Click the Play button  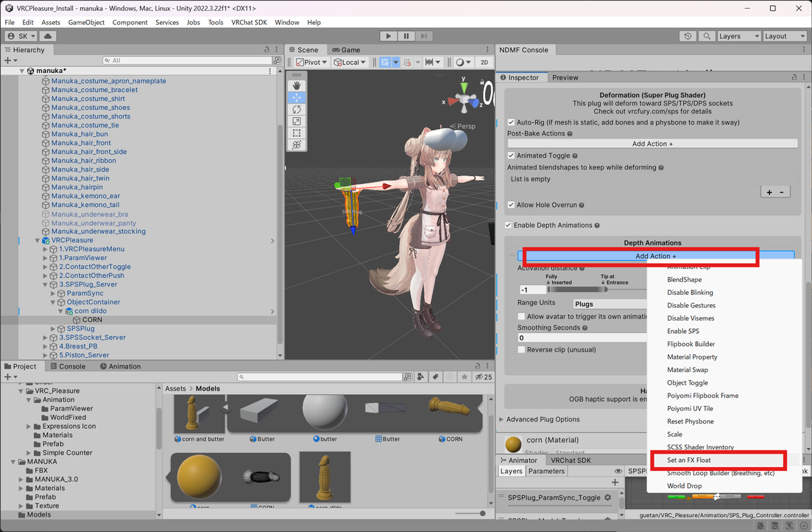pyautogui.click(x=389, y=36)
